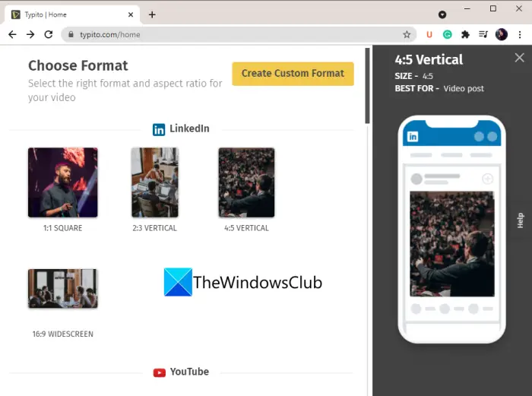
Task: Open the Help side tab
Action: tap(520, 220)
